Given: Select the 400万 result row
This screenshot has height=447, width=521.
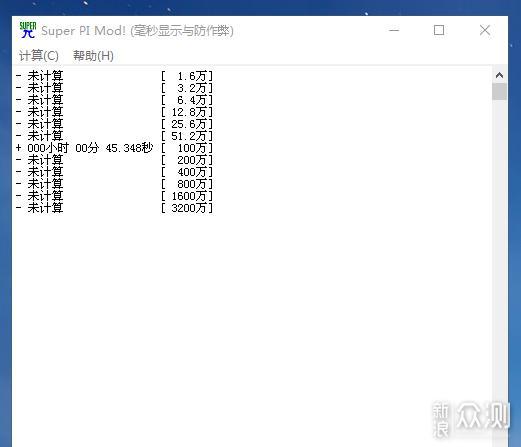Looking at the screenshot, I should [114, 172].
